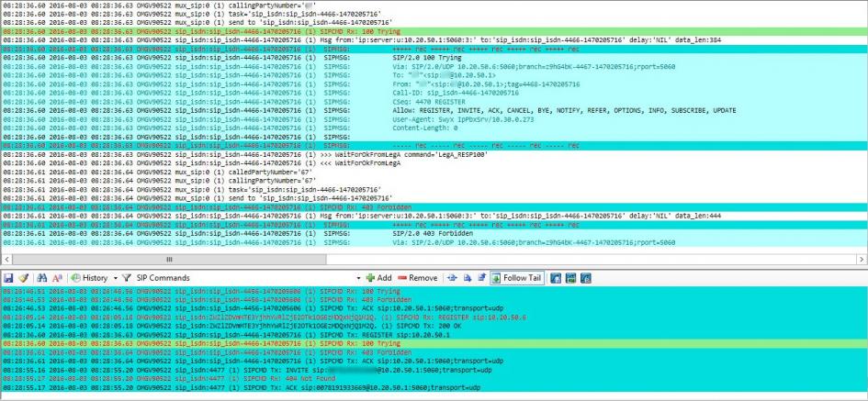This screenshot has width=868, height=401.
Task: Click the first arrow icon after Remove
Action: pos(451,277)
